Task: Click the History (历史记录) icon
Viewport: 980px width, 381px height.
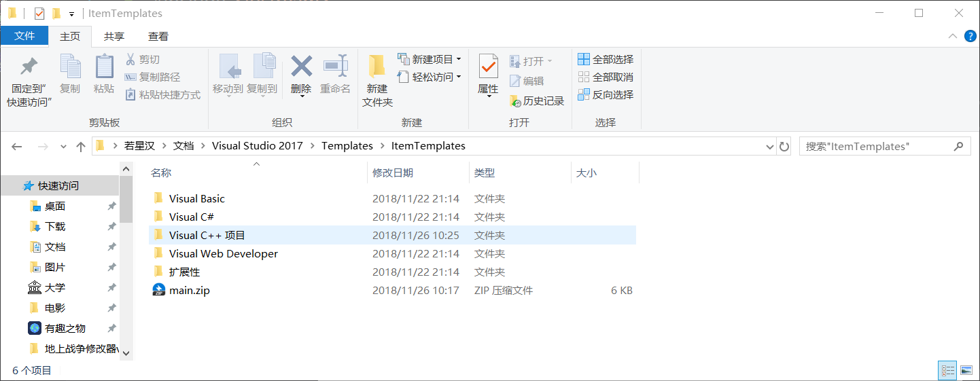Action: coord(515,101)
